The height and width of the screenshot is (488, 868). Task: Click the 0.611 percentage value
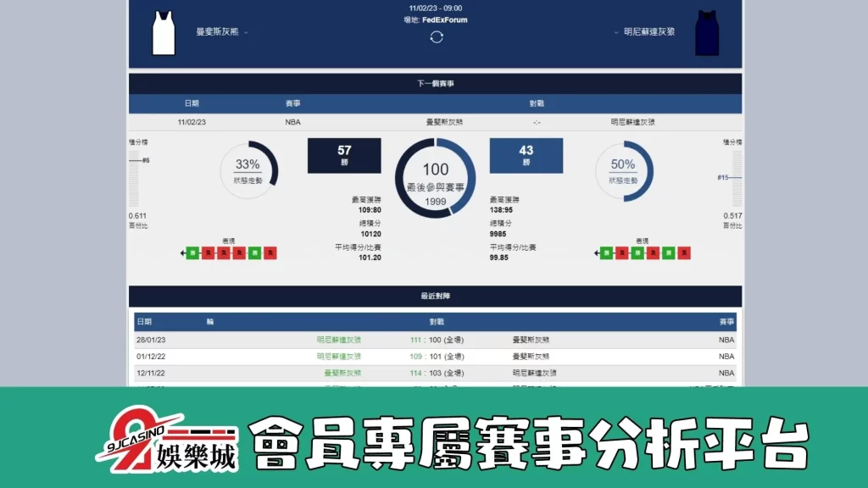click(138, 216)
